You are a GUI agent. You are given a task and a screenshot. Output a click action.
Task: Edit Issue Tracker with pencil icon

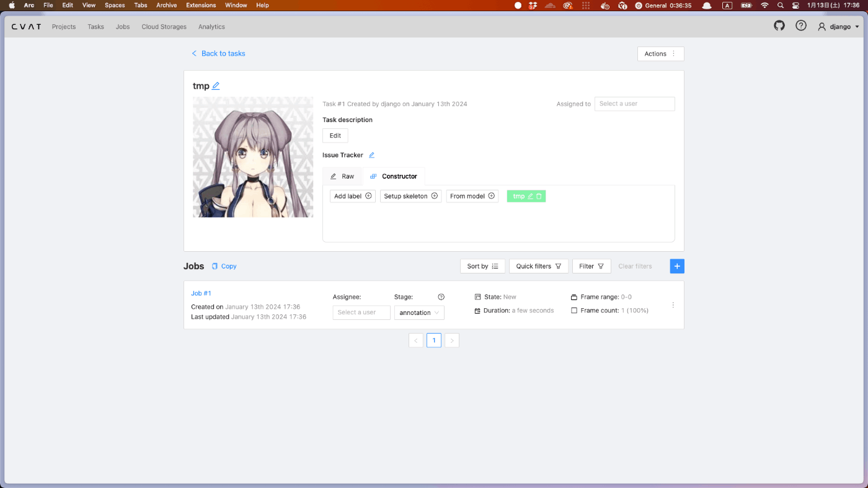[371, 155]
